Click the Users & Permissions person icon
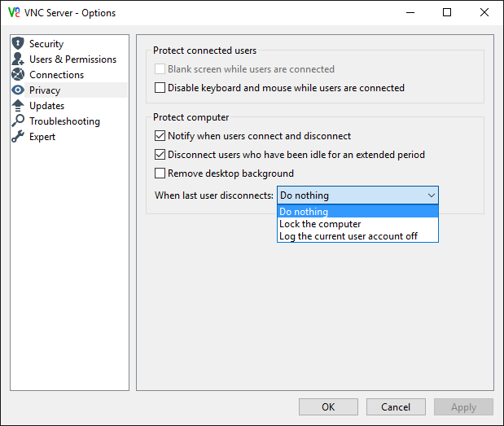This screenshot has height=426, width=504. tap(18, 59)
